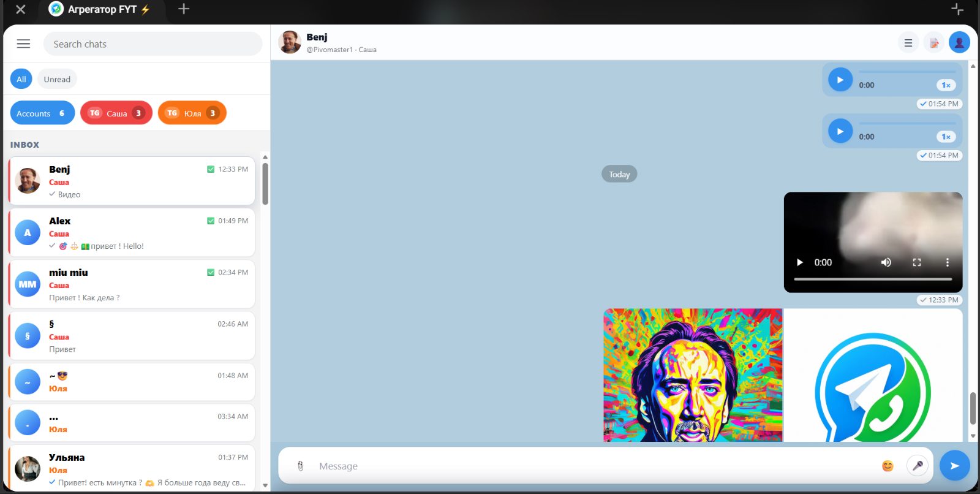The image size is (980, 494).
Task: Change speed of the first voice message
Action: 946,85
